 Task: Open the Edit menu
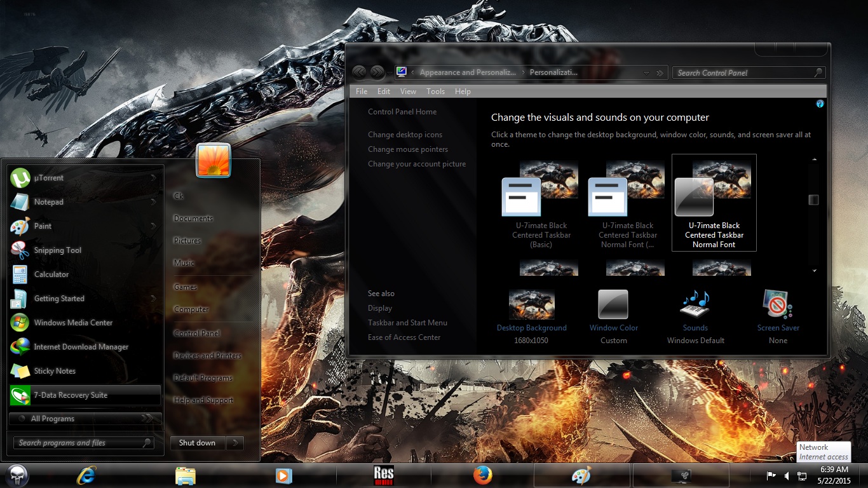coord(384,91)
